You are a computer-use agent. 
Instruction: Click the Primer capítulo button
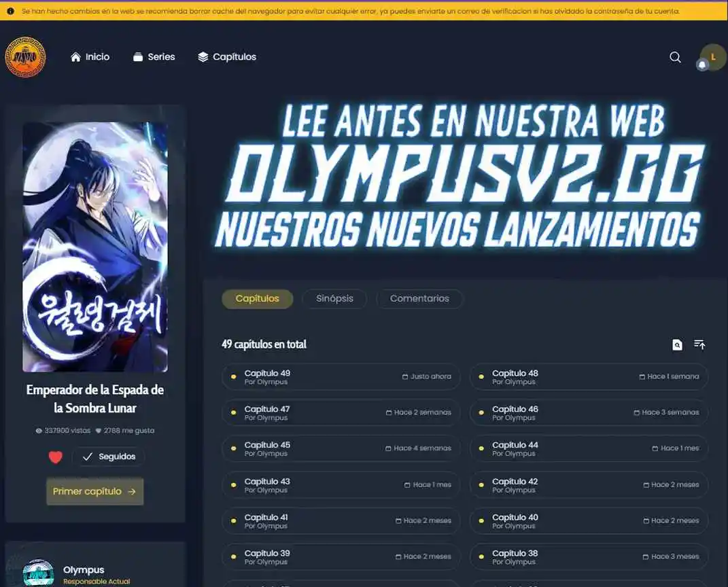coord(94,491)
